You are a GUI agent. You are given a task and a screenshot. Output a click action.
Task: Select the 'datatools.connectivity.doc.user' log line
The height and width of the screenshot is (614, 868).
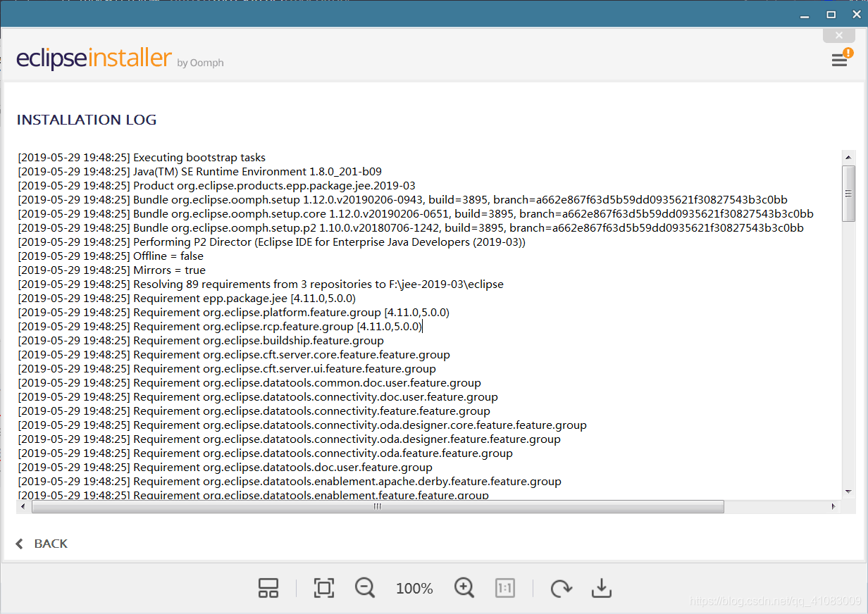258,397
